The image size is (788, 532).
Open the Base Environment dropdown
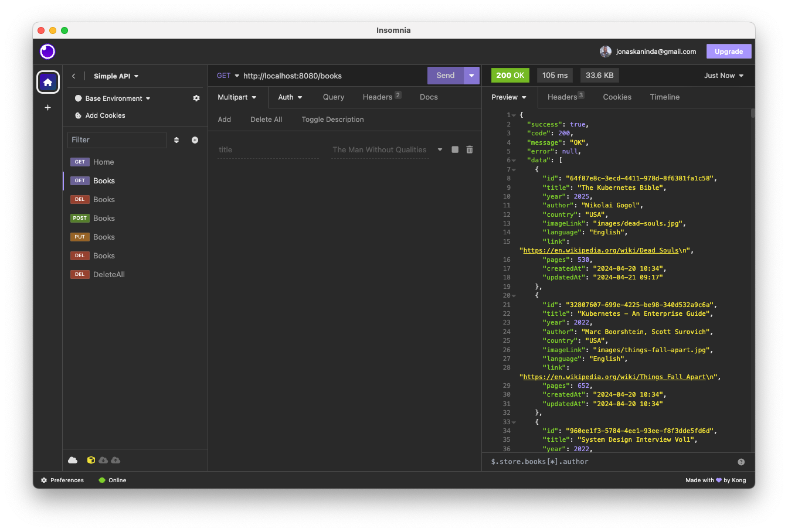tap(118, 98)
